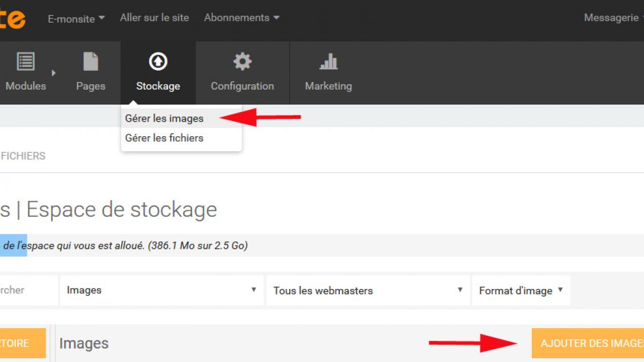Select Gérer les fichiers menu entry
644x362 pixels.
[164, 138]
